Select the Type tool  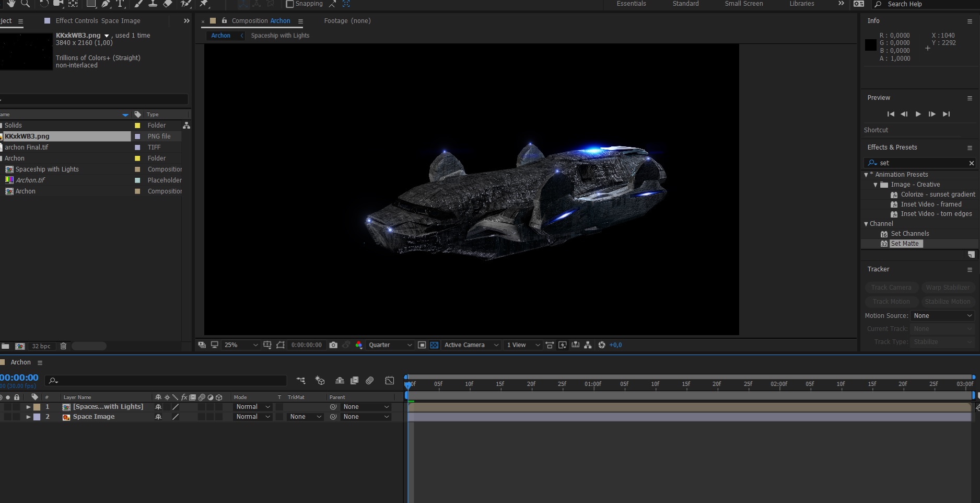coord(120,4)
